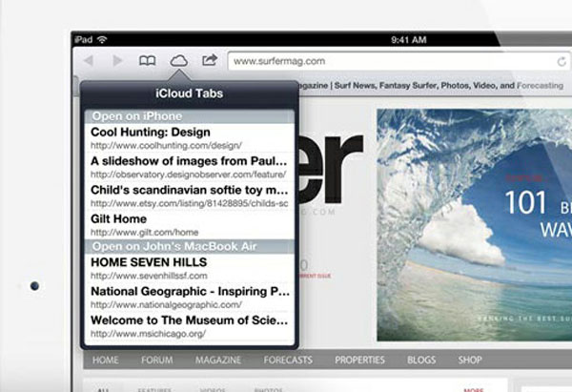Screen dimensions: 572x392
Task: Tap the Safari back arrow
Action: point(89,61)
